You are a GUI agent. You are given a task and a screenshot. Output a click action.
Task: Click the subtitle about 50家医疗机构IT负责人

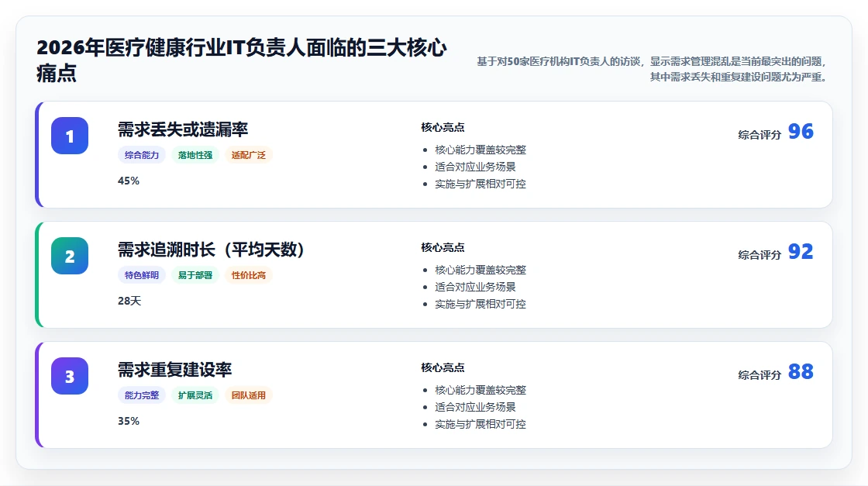(653, 69)
